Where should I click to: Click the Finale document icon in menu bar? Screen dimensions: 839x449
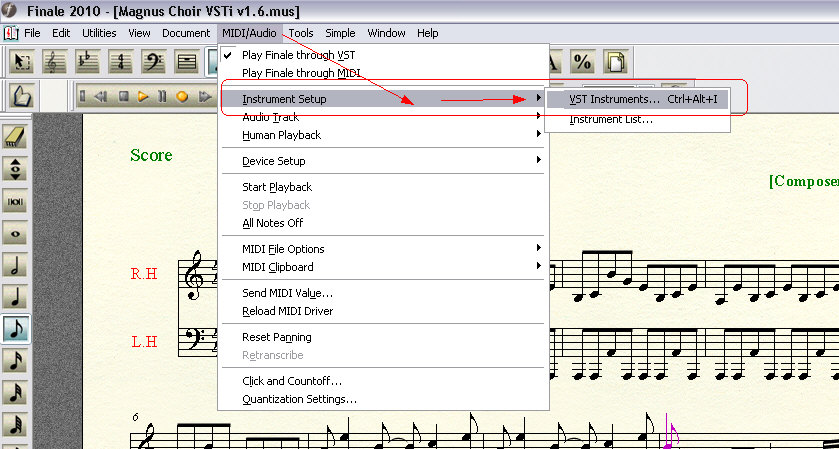click(10, 33)
